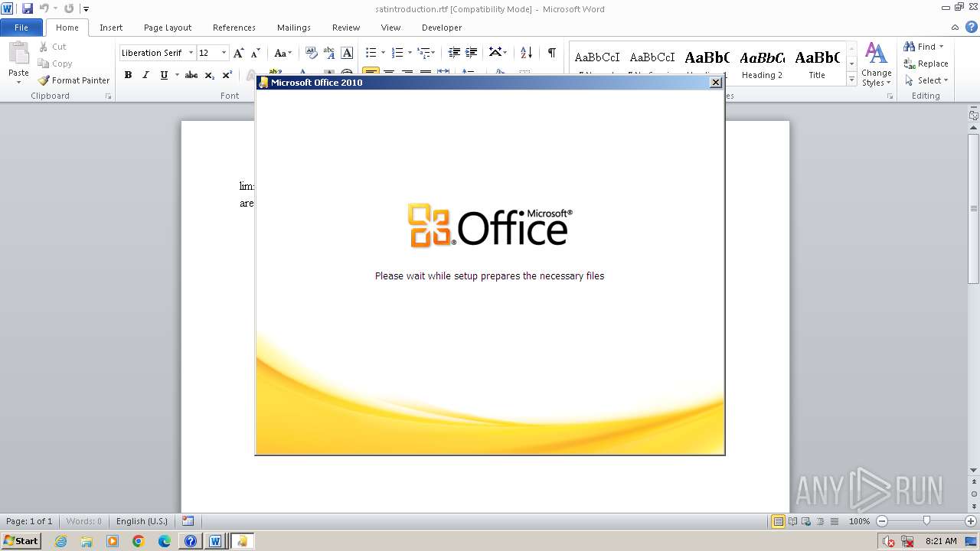Close the Microsoft Office 2010 setup dialog

(716, 83)
